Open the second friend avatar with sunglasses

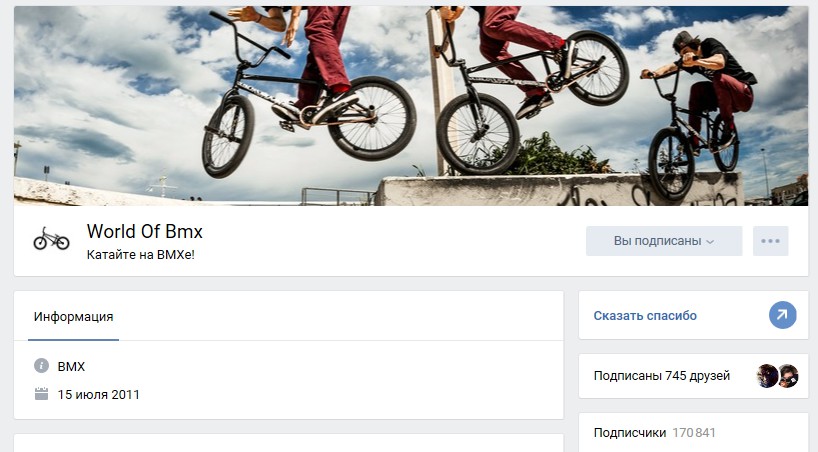pos(788,376)
